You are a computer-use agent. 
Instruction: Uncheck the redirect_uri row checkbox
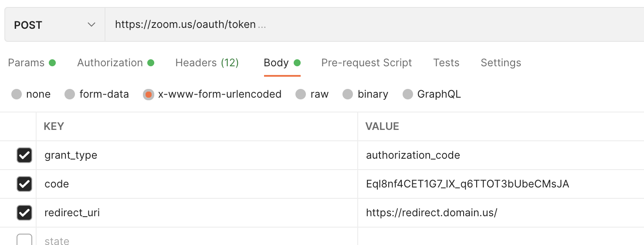pos(24,213)
